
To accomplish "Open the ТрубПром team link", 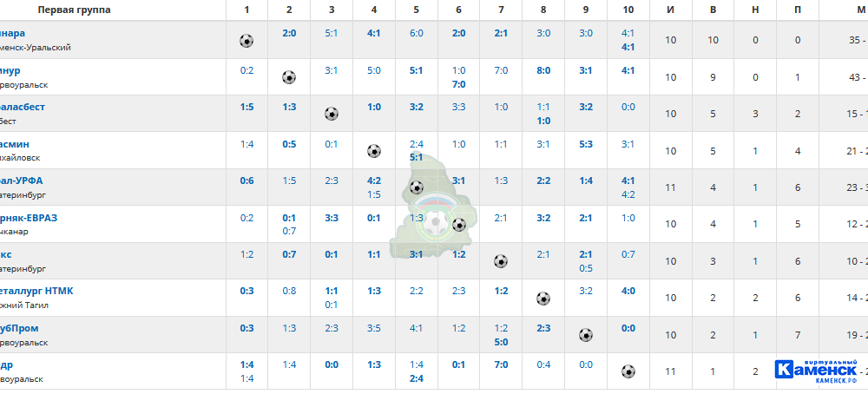I will pos(19,328).
